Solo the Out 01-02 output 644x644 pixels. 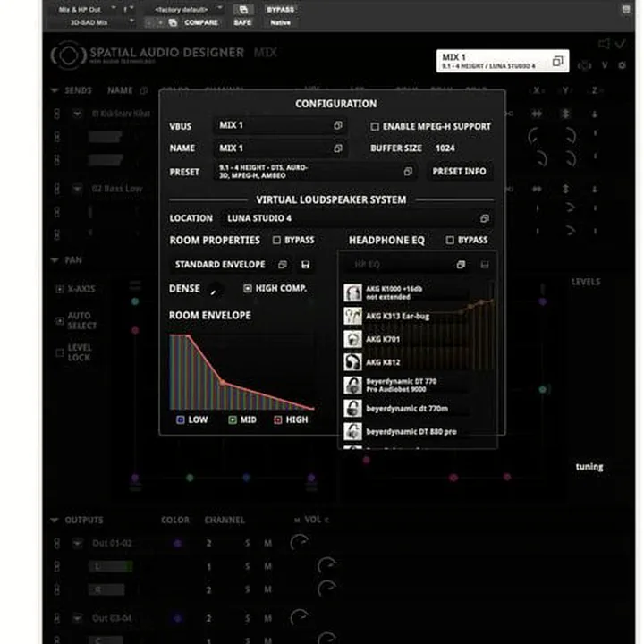pyautogui.click(x=247, y=543)
